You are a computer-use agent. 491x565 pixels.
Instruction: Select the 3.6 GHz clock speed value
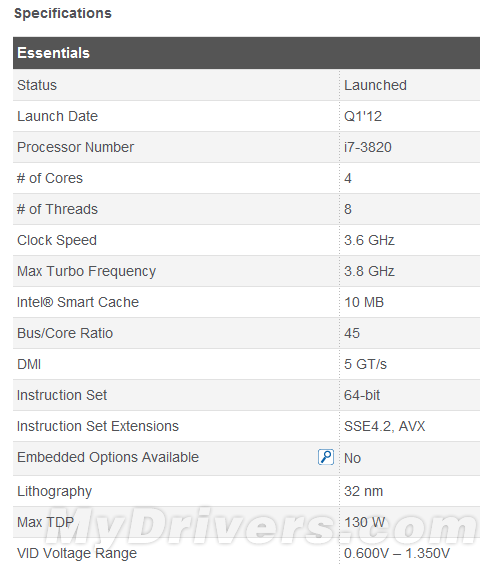click(369, 240)
